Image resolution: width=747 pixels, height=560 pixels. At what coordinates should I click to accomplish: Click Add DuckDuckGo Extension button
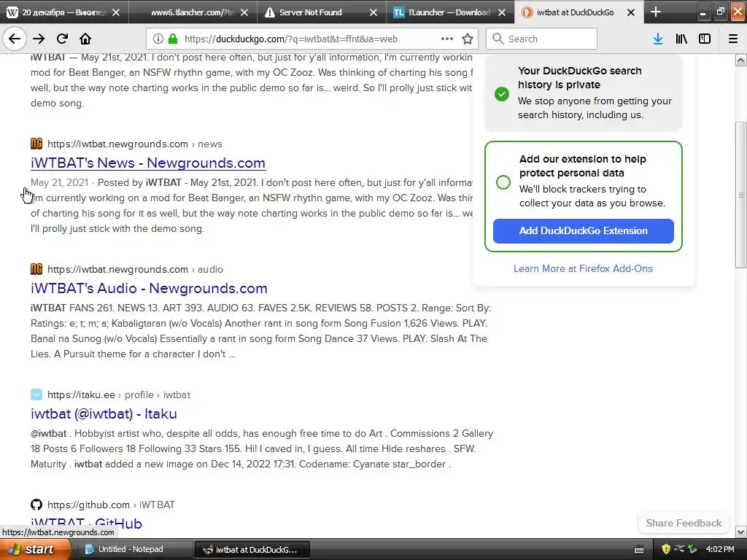[x=583, y=231]
